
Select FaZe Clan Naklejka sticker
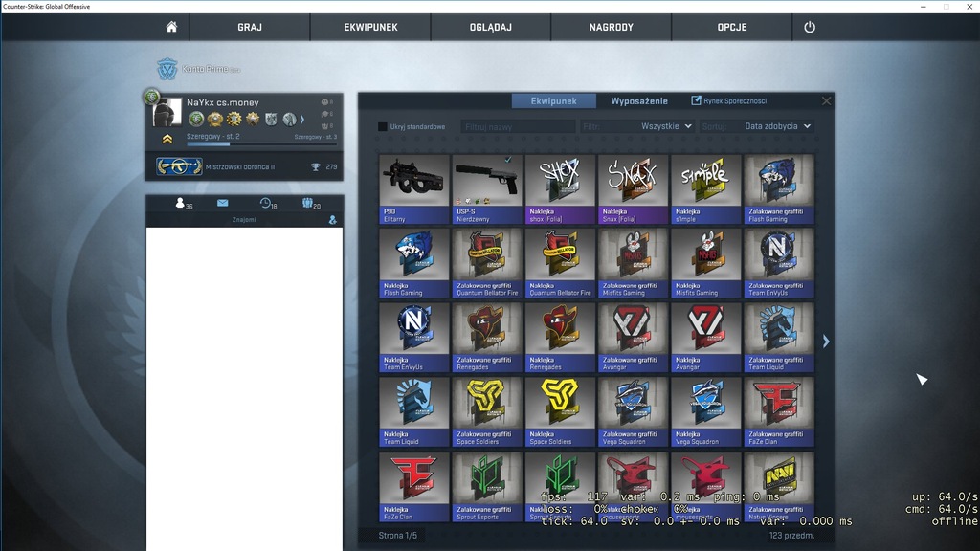coord(413,487)
